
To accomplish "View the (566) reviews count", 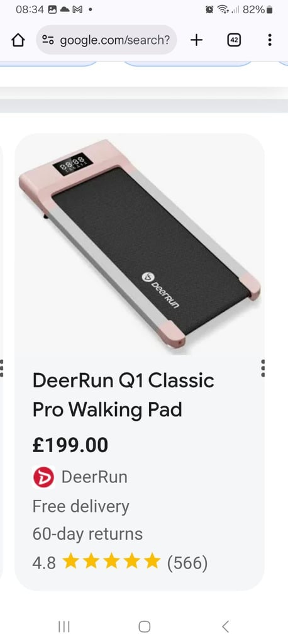I will tap(187, 562).
